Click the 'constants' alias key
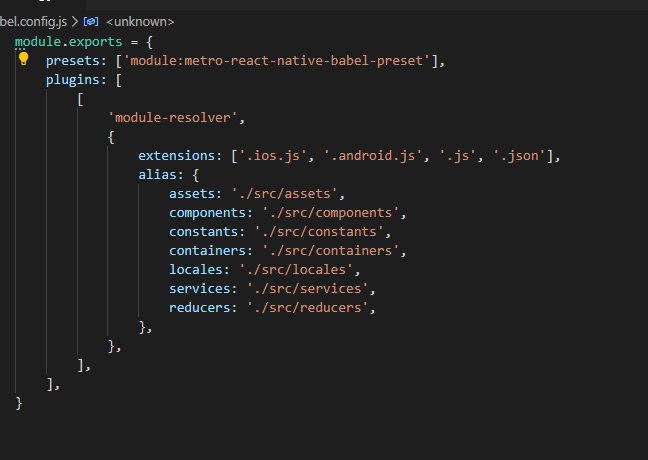This screenshot has width=648, height=460. (x=204, y=232)
